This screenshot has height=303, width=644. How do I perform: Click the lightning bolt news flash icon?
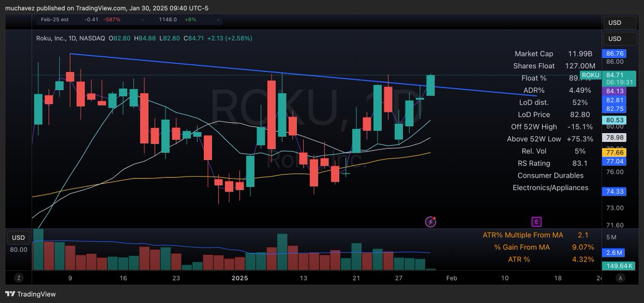(x=430, y=221)
